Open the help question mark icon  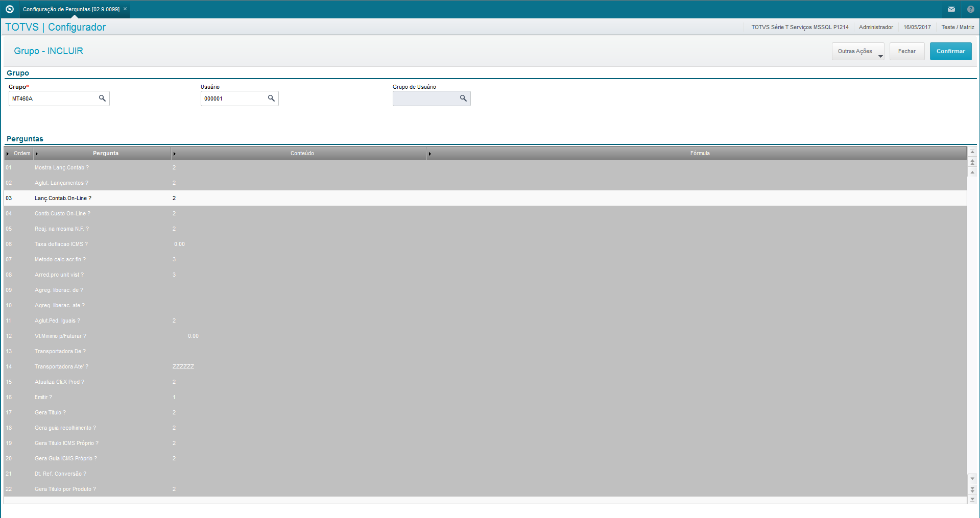971,9
